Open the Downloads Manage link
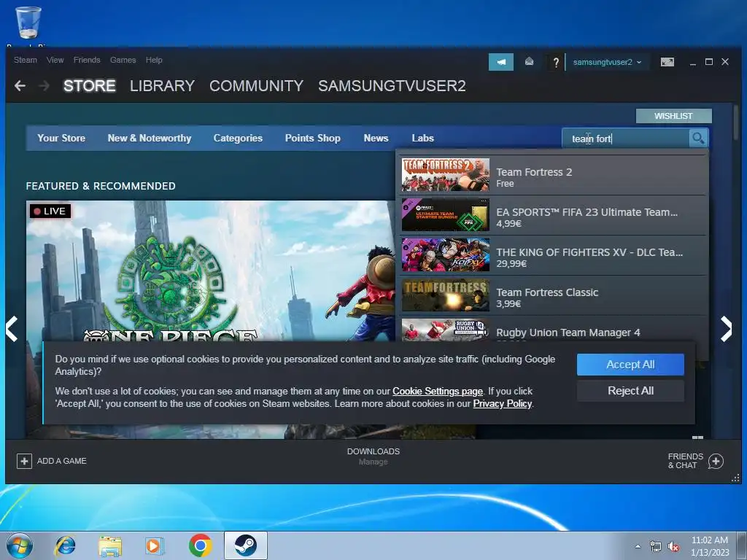 [x=373, y=462]
